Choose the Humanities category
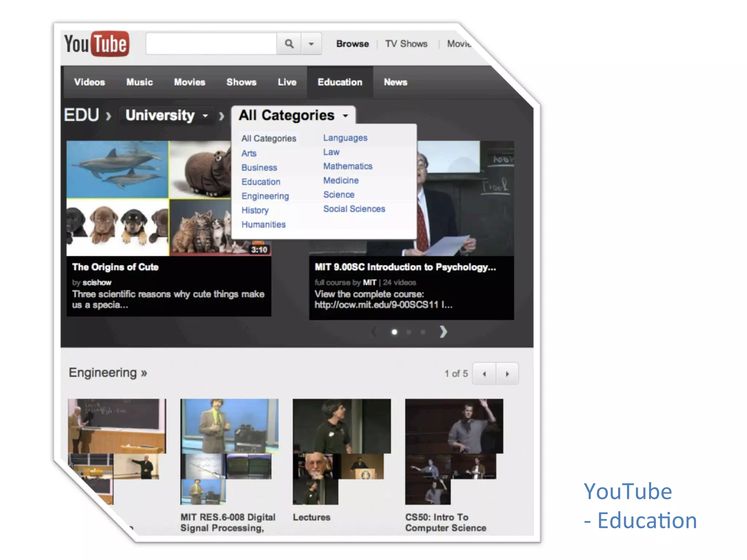747x560 pixels. click(x=263, y=225)
